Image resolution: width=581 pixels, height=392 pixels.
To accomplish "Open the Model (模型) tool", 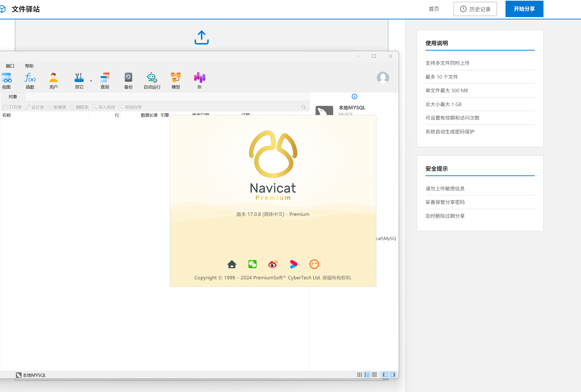I will click(x=176, y=81).
